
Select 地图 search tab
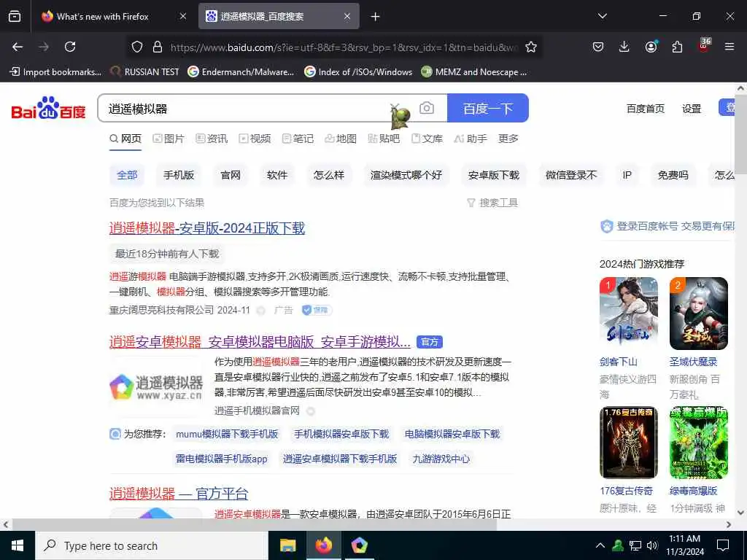341,139
